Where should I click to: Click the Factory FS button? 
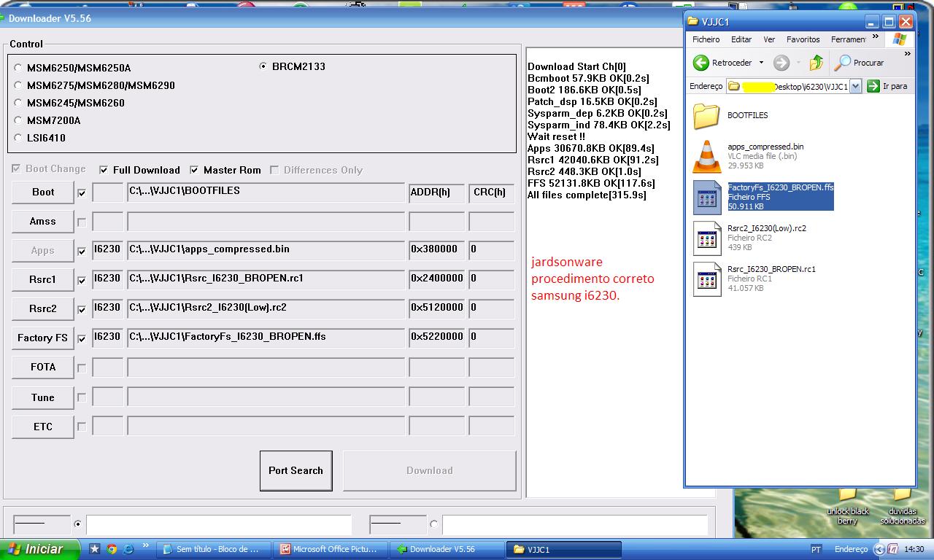(x=42, y=338)
